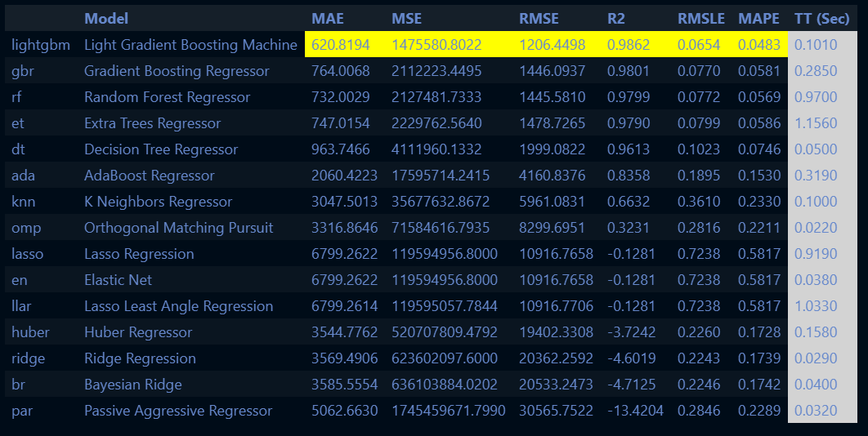Select the knn row index label

[25, 202]
